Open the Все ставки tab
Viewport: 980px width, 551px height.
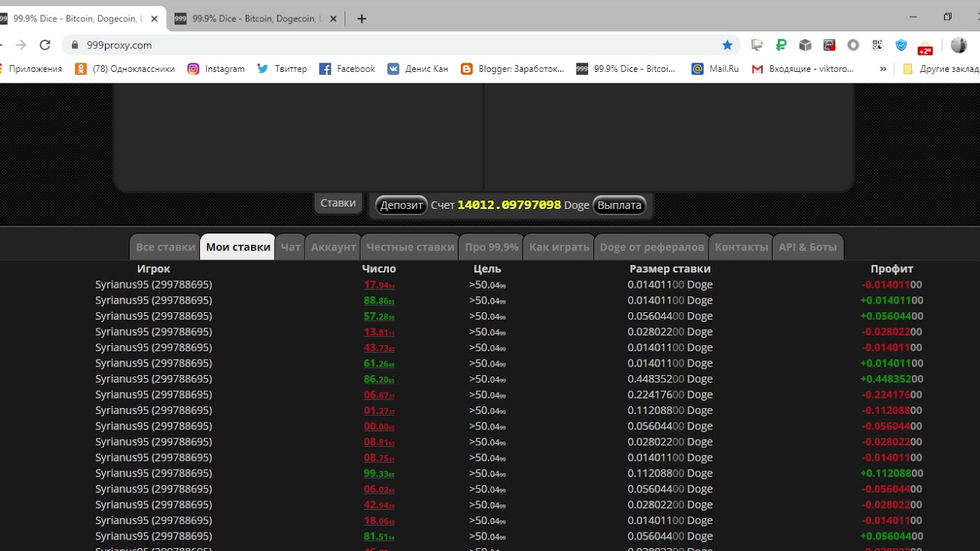[165, 247]
